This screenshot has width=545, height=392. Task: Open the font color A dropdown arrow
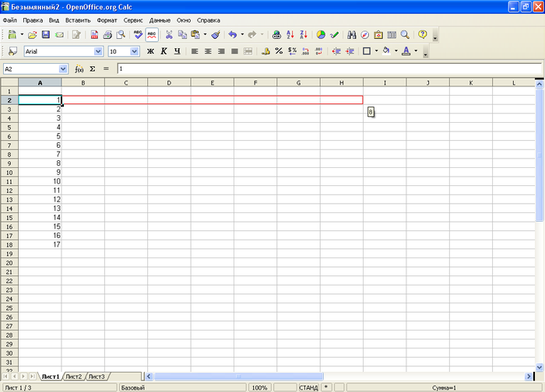tap(416, 51)
